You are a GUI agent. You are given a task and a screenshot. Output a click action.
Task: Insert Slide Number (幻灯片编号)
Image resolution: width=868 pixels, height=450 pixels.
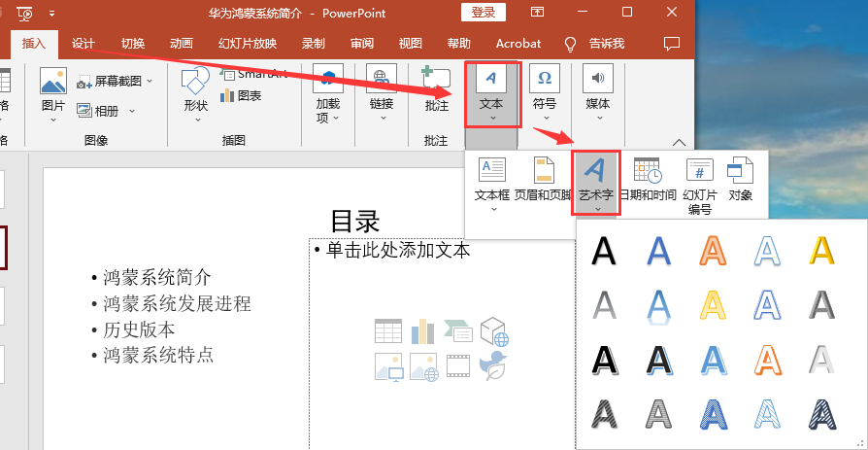pos(699,183)
